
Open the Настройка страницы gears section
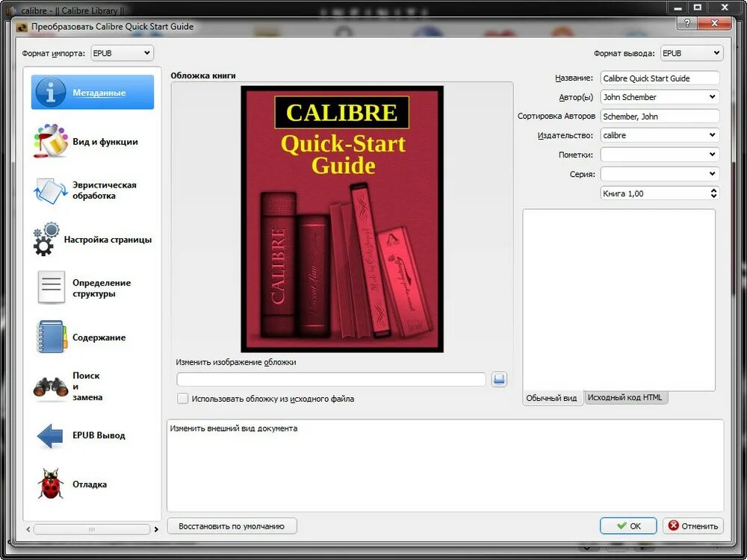point(93,240)
